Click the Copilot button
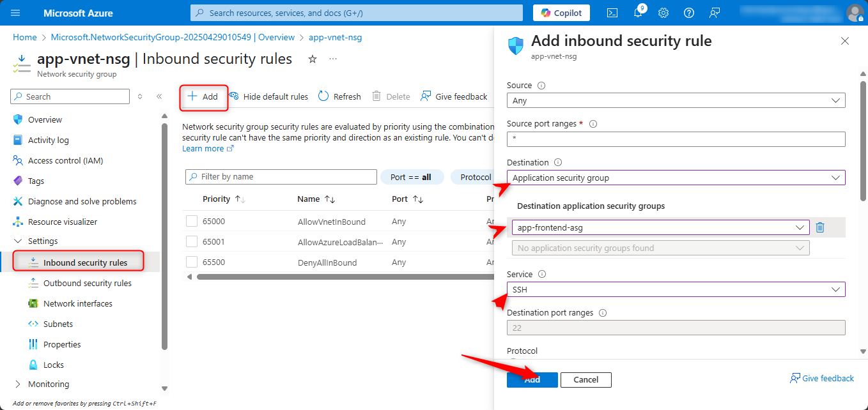 coord(561,13)
